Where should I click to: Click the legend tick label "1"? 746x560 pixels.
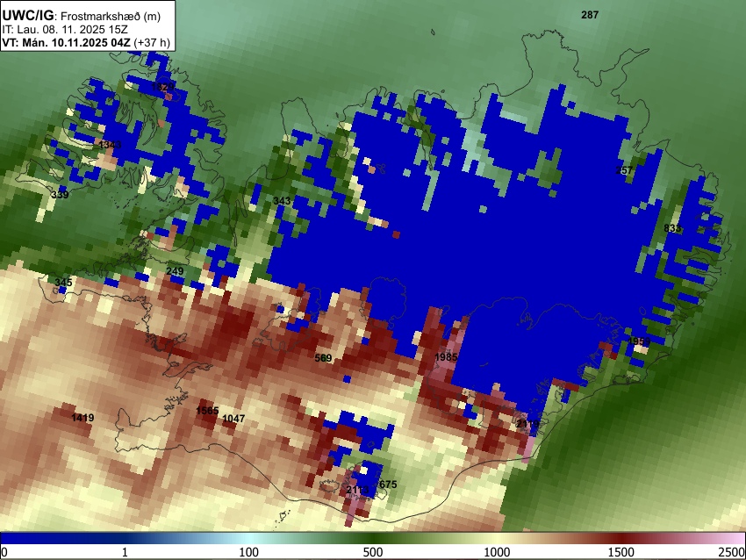pyautogui.click(x=125, y=552)
